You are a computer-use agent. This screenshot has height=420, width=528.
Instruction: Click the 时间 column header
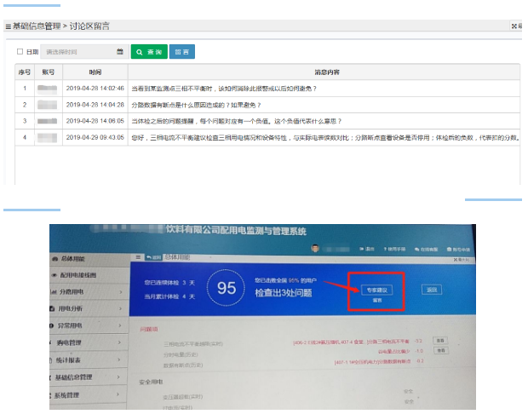[95, 72]
